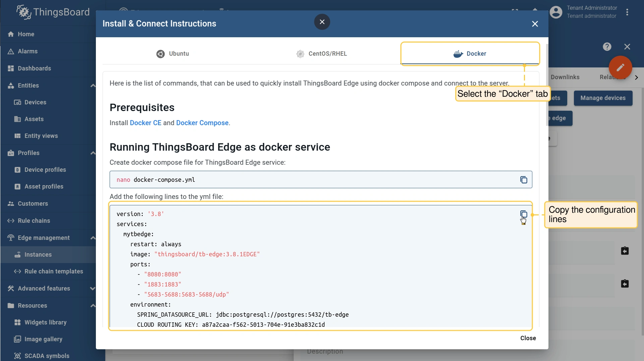Image resolution: width=644 pixels, height=361 pixels.
Task: Open the user options three-dot menu
Action: click(627, 12)
